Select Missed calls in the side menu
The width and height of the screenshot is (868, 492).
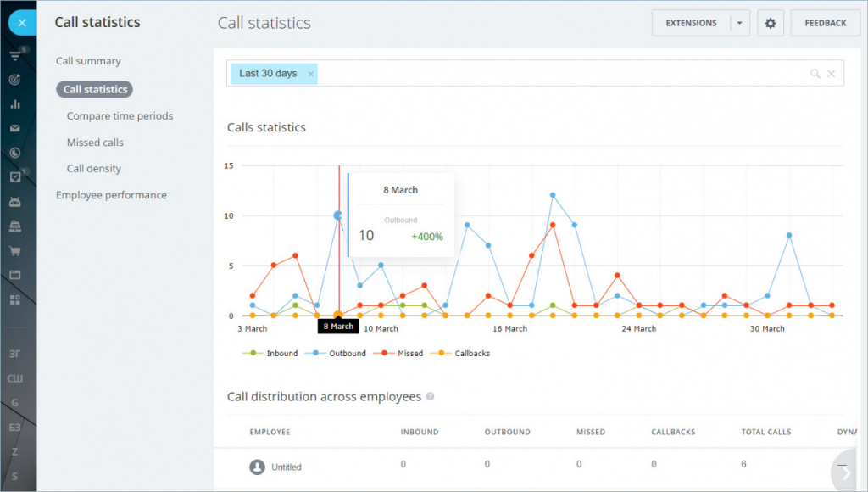[x=95, y=143]
